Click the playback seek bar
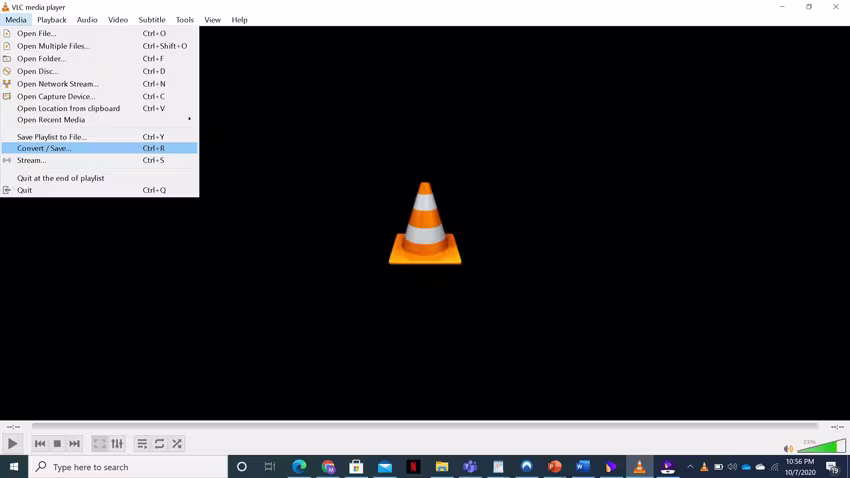The image size is (850, 478). tap(425, 427)
